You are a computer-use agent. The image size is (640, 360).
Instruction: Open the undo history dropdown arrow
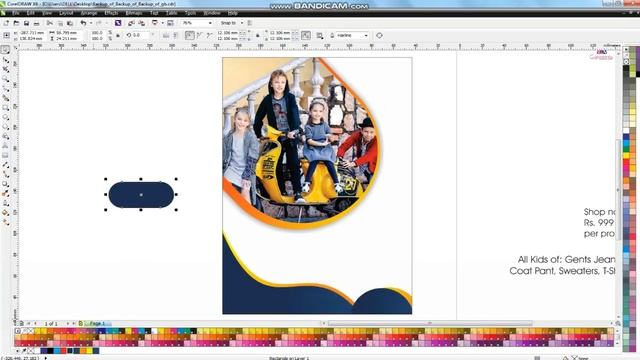[x=91, y=23]
